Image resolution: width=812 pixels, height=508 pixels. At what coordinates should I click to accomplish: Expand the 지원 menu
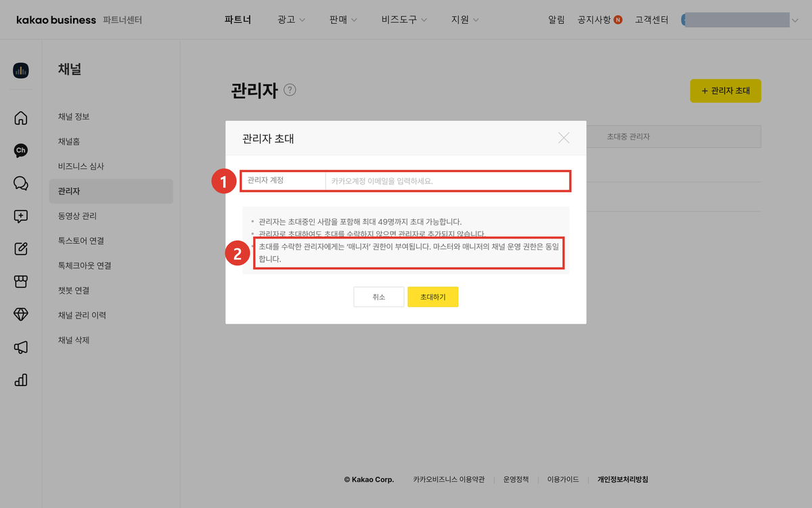point(465,20)
